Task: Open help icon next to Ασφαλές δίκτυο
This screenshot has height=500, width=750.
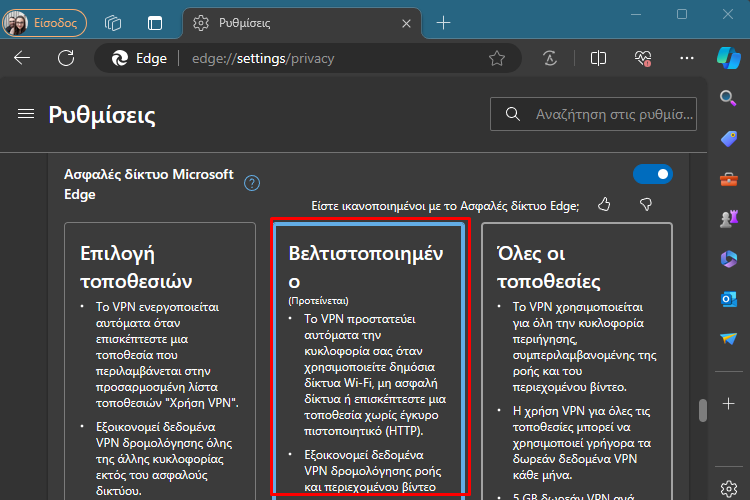Action: 252,183
